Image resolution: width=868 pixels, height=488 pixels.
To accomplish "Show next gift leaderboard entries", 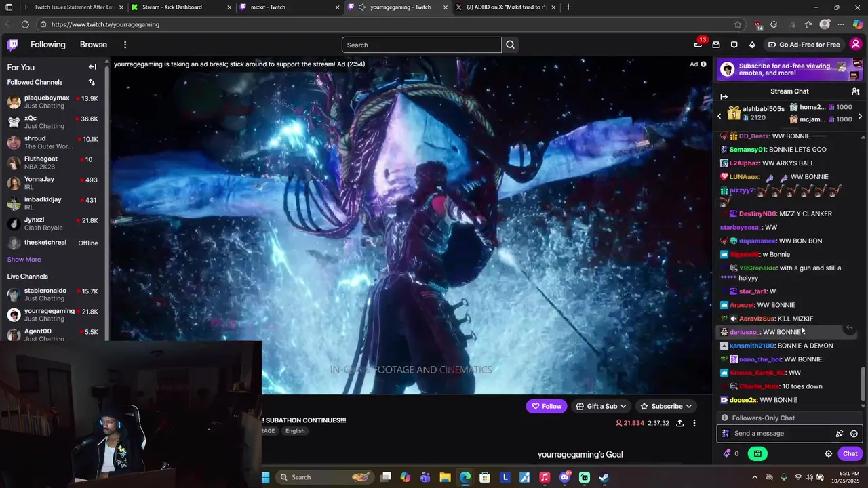I will [x=860, y=117].
